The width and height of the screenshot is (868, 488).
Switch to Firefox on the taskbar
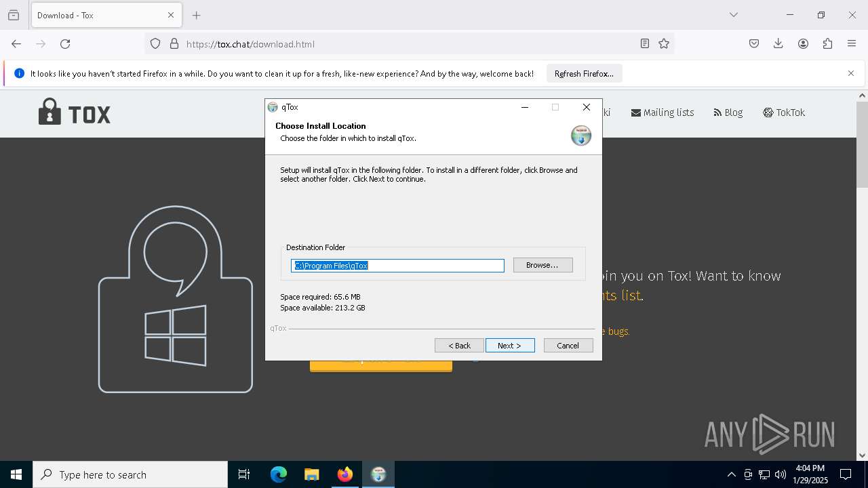click(x=344, y=474)
